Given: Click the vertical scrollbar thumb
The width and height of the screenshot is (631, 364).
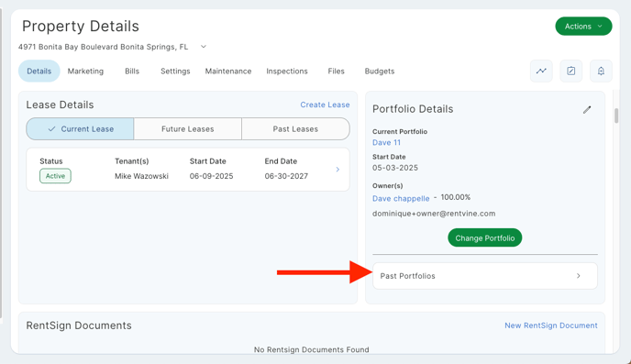Looking at the screenshot, I should [x=616, y=116].
